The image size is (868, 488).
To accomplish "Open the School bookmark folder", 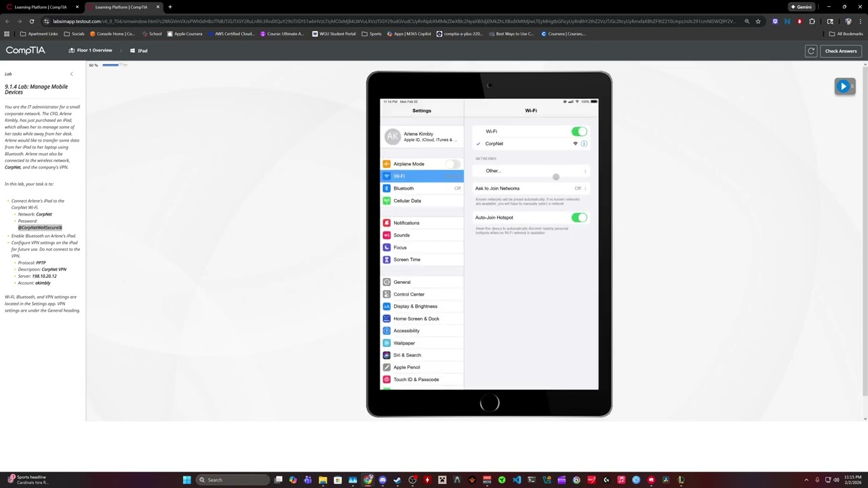I will pyautogui.click(x=151, y=34).
